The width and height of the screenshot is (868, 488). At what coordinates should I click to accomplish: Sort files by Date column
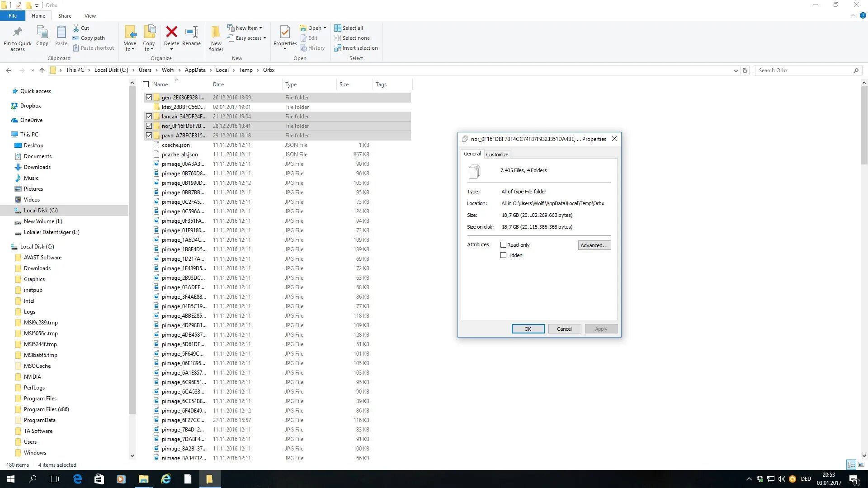pyautogui.click(x=245, y=84)
